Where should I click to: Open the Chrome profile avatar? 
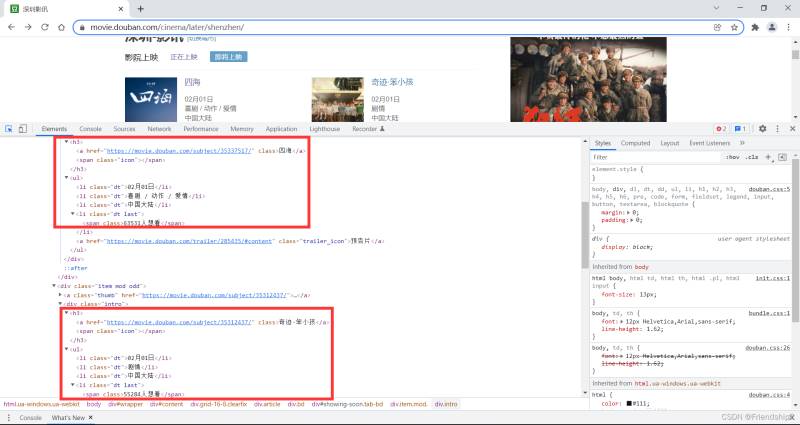click(772, 28)
